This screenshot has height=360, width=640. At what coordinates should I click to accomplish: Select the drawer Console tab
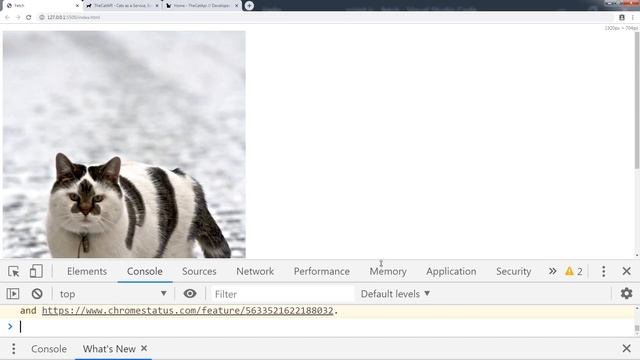[49, 349]
